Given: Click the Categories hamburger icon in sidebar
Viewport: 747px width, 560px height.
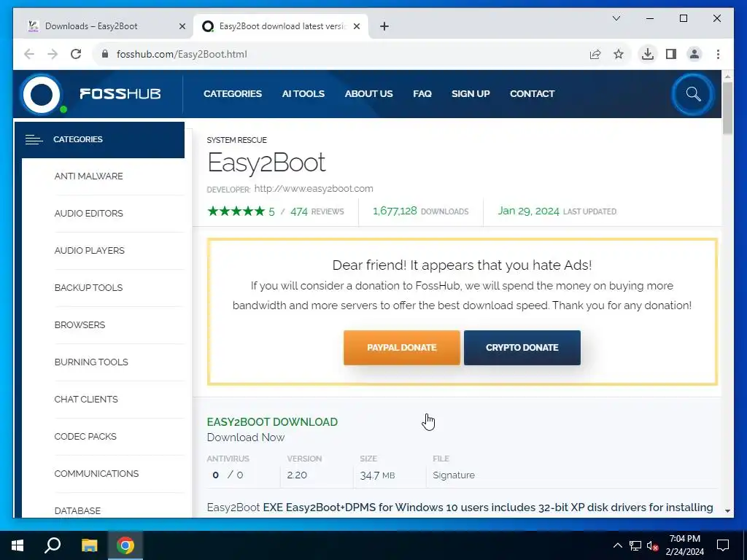Looking at the screenshot, I should coord(34,139).
